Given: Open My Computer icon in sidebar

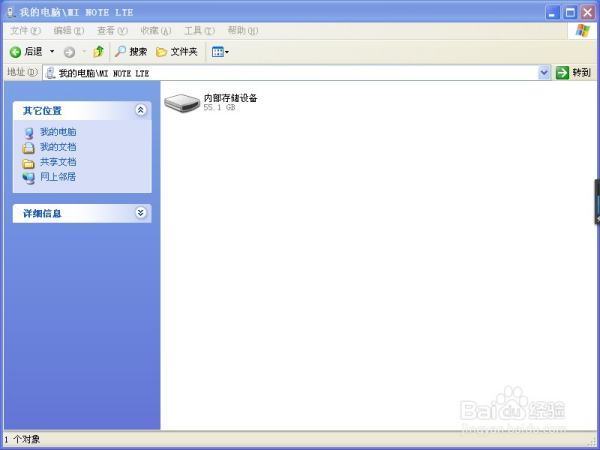Looking at the screenshot, I should [29, 133].
